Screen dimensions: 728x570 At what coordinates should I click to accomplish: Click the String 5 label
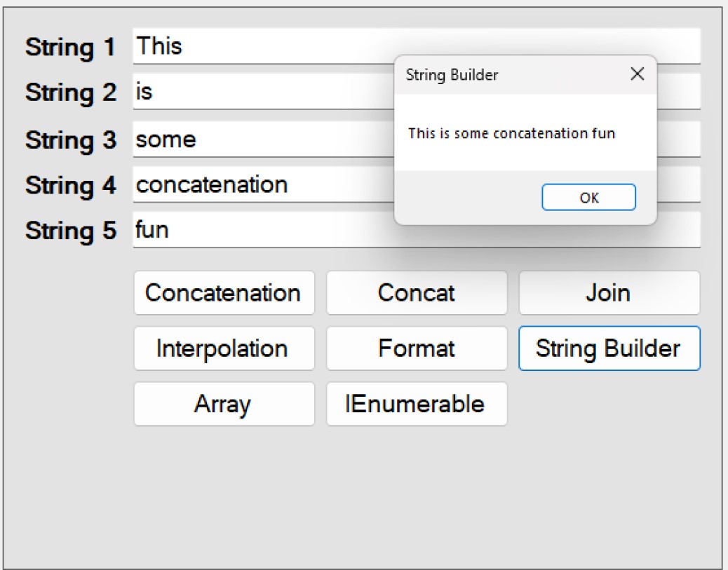tap(70, 230)
